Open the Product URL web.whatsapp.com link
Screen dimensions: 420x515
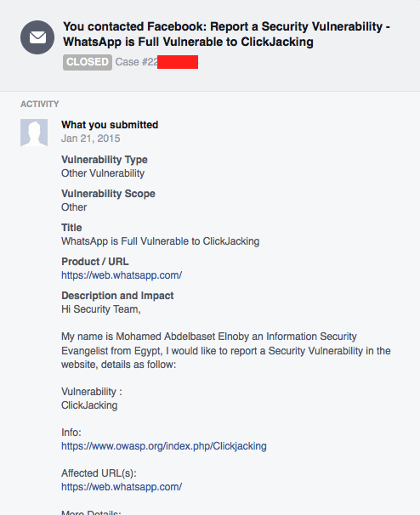[122, 275]
